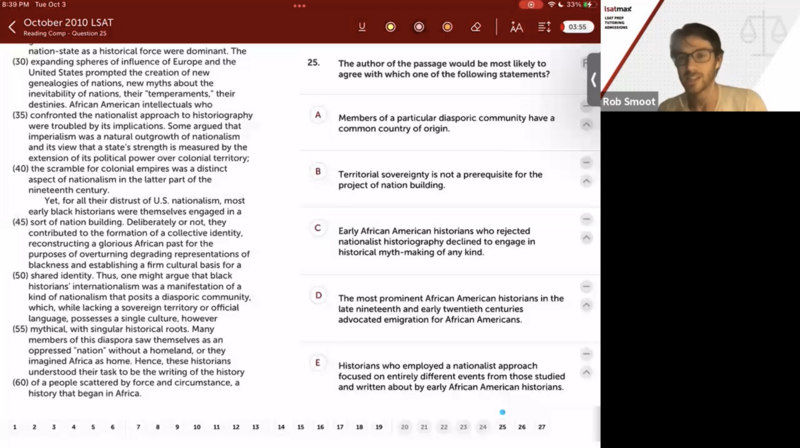Jump to question 26 in the navigator
This screenshot has width=800, height=448.
(x=522, y=427)
